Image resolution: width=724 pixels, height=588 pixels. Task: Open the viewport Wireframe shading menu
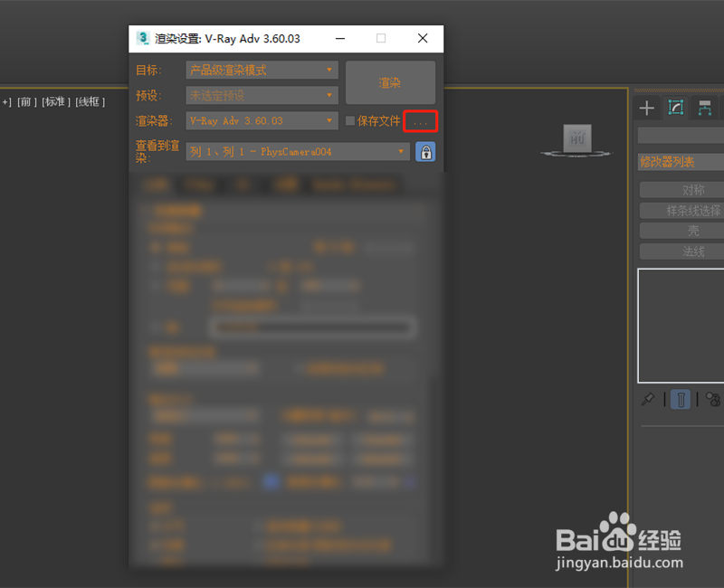tap(90, 101)
